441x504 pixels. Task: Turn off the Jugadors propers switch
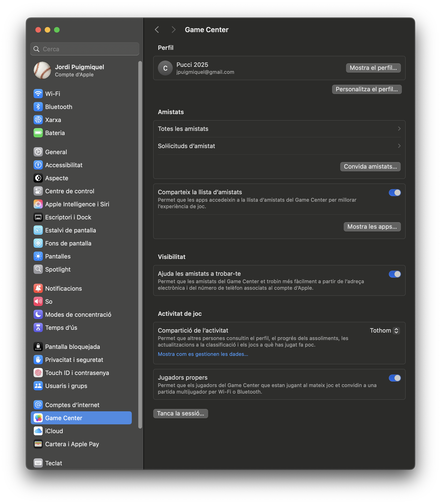pyautogui.click(x=395, y=378)
